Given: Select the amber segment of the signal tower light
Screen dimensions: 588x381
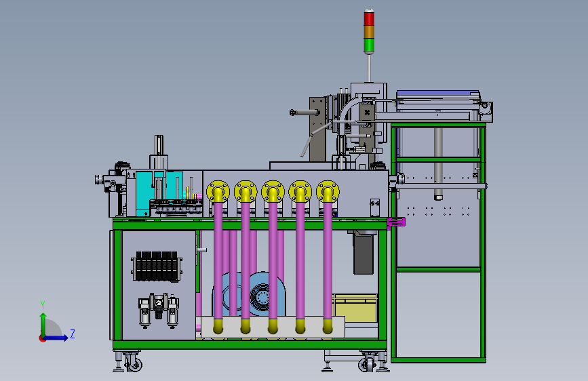Looking at the screenshot, I should click(x=369, y=32).
